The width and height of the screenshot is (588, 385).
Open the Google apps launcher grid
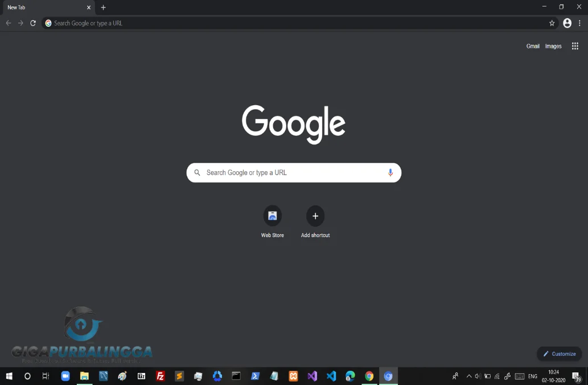coord(575,46)
